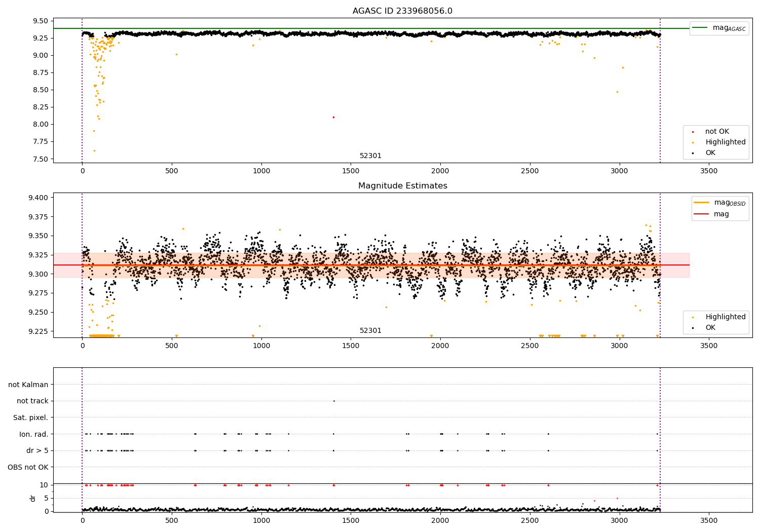Viewport: 760px width, 532px height.
Task: Click the plot title AGASC ID 233968056.0
Action: (x=402, y=11)
